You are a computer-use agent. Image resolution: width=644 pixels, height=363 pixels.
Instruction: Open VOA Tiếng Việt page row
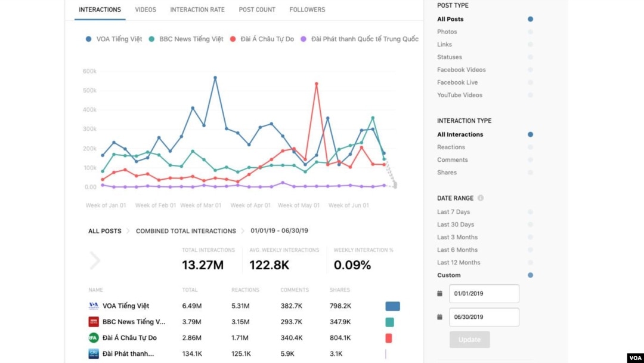tap(244, 306)
